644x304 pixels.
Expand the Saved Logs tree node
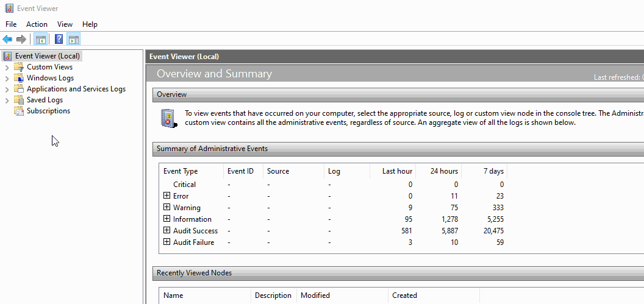click(x=7, y=101)
